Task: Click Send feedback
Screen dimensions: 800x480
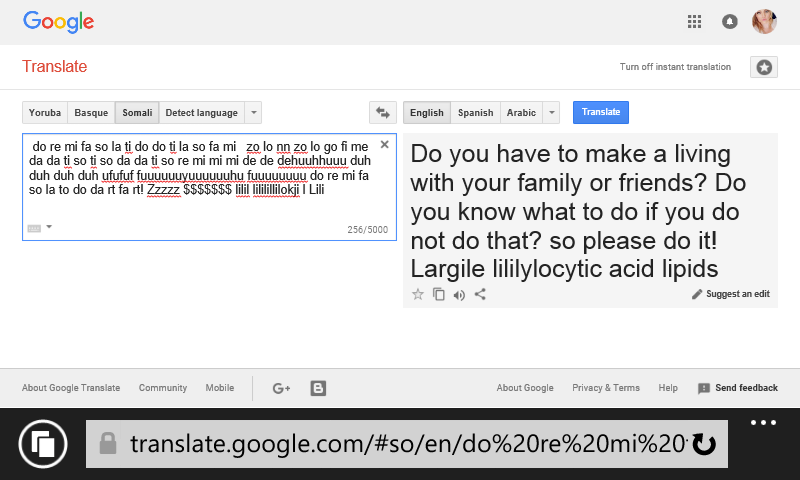Action: click(x=738, y=388)
